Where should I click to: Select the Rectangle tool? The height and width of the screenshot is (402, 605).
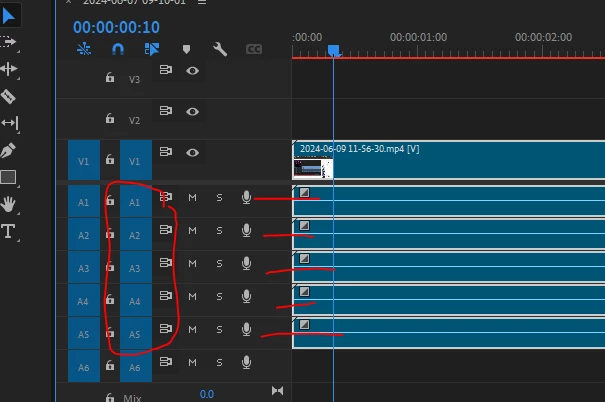(8, 177)
